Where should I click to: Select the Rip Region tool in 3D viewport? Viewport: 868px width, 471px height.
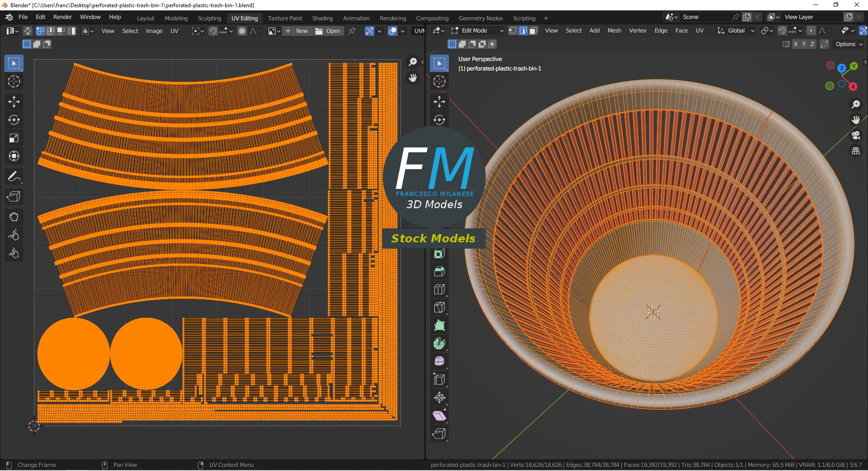[439, 434]
